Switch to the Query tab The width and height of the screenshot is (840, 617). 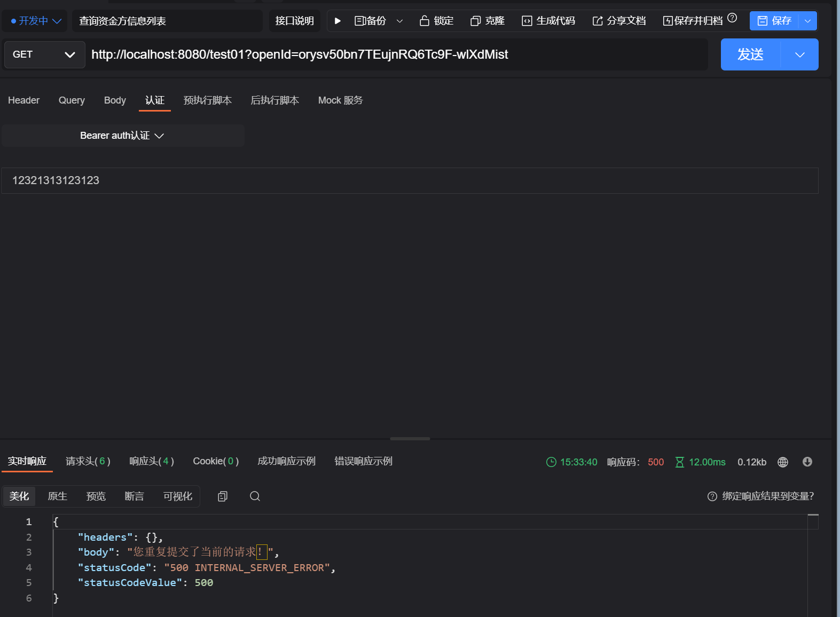(x=72, y=100)
